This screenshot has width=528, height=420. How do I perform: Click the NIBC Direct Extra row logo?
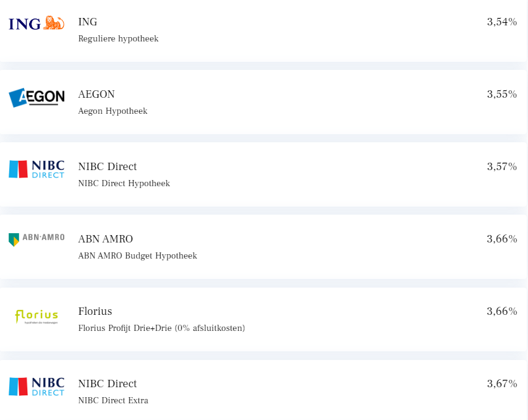tap(36, 387)
